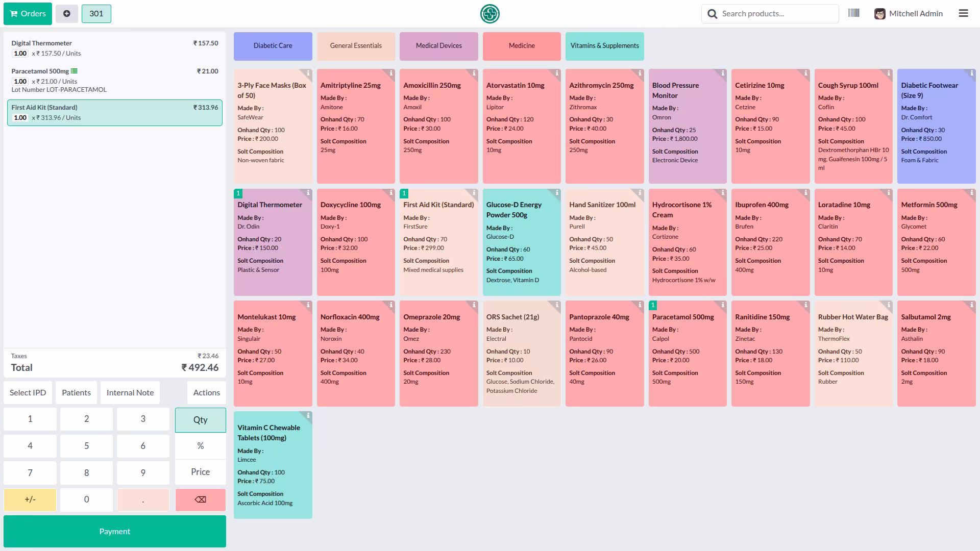This screenshot has width=980, height=551.
Task: Open the hamburger menu at top right
Action: click(963, 13)
